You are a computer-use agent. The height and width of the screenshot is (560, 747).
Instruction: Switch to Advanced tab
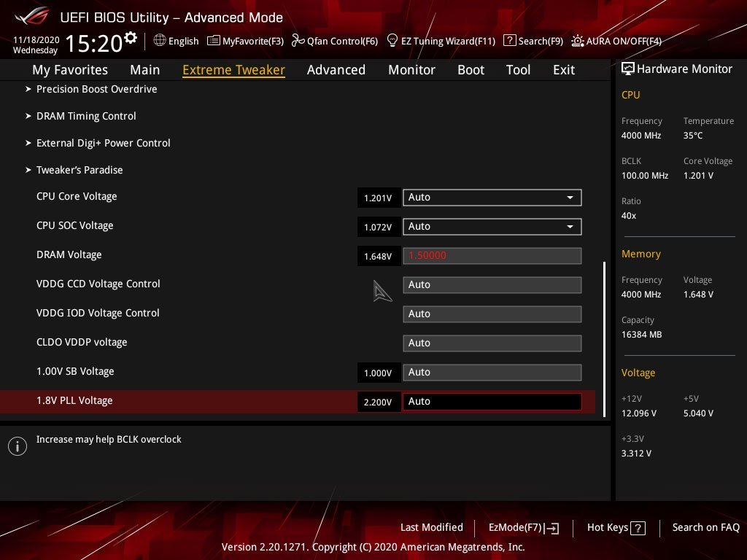(336, 70)
